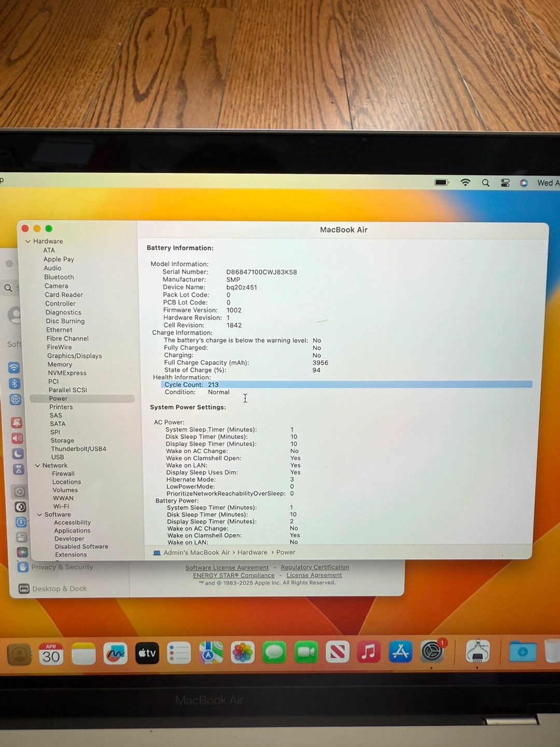The image size is (560, 747).
Task: Open Contacts app in Dock
Action: (x=19, y=654)
